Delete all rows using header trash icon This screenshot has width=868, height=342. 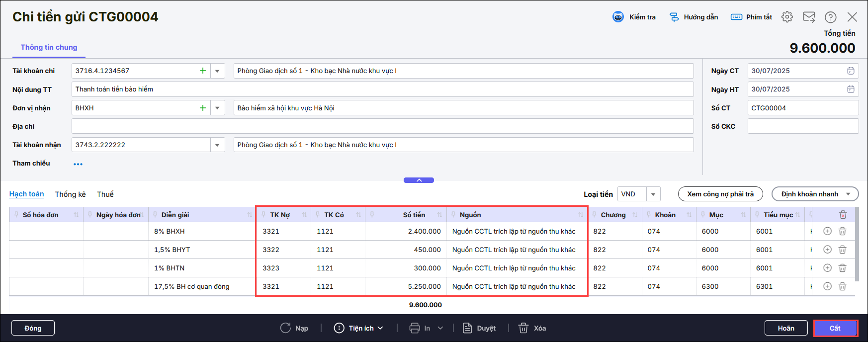pyautogui.click(x=843, y=215)
